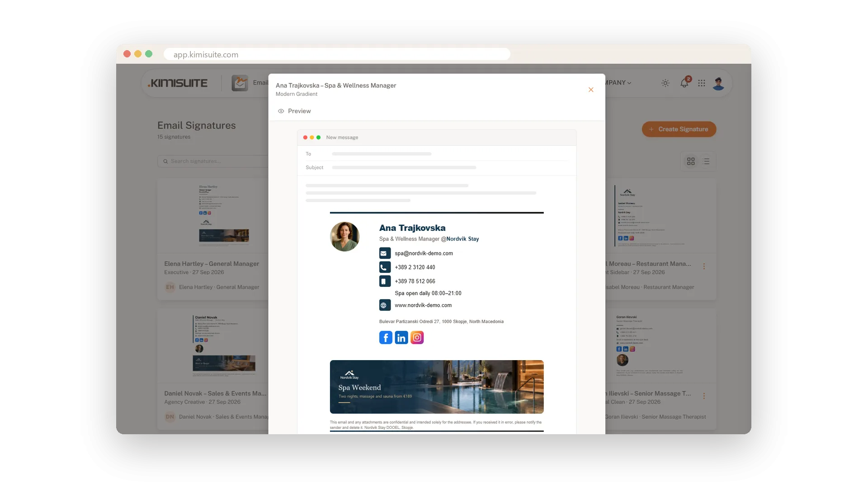The image size is (868, 488).
Task: Click the New message window title
Action: pyautogui.click(x=342, y=137)
